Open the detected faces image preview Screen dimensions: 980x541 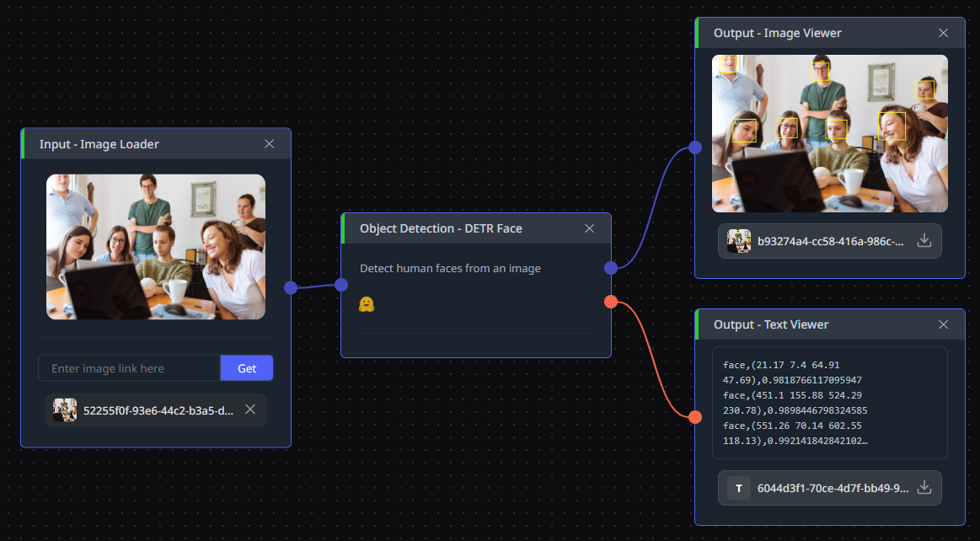tap(830, 134)
